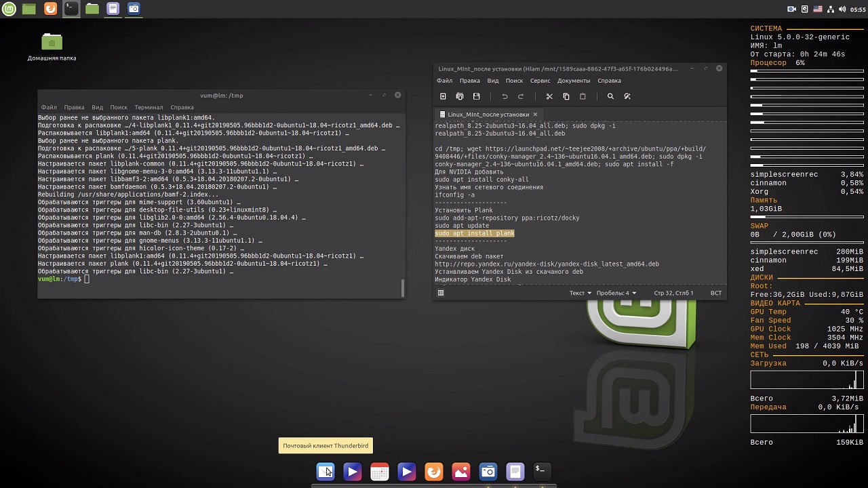The height and width of the screenshot is (488, 868).
Task: Open the Linux Mint start menu
Action: [9, 9]
